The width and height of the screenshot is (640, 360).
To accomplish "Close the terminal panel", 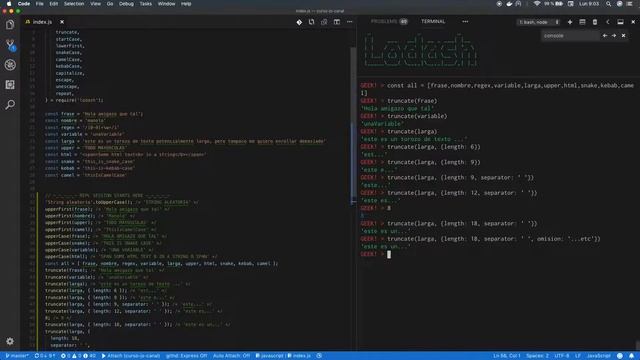I will (x=633, y=22).
